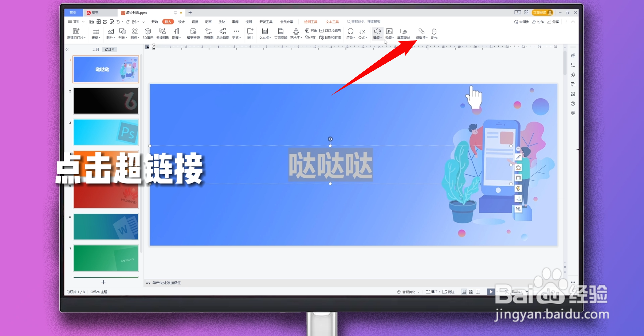644x336 pixels.
Task: Switch panel to Outline (大纲) view
Action: [96, 50]
